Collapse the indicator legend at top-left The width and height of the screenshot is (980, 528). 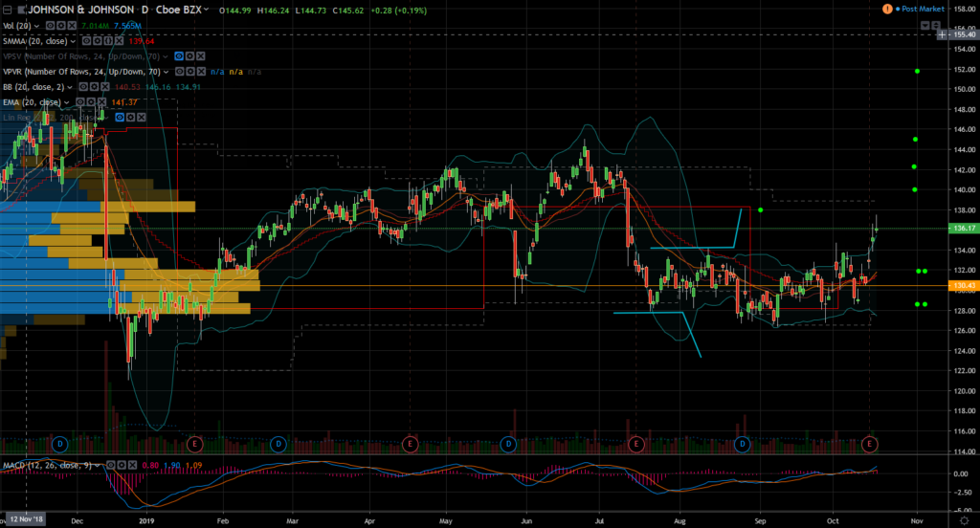(x=8, y=10)
